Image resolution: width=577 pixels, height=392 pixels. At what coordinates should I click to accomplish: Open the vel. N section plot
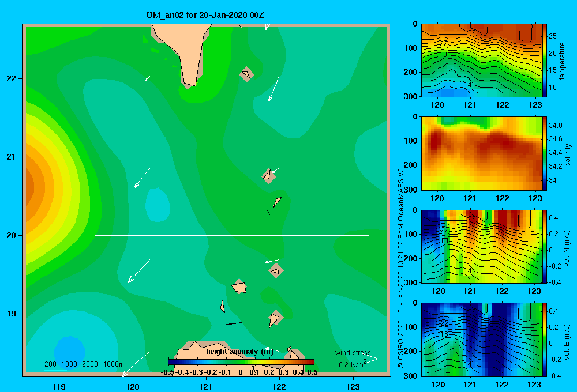pos(482,246)
